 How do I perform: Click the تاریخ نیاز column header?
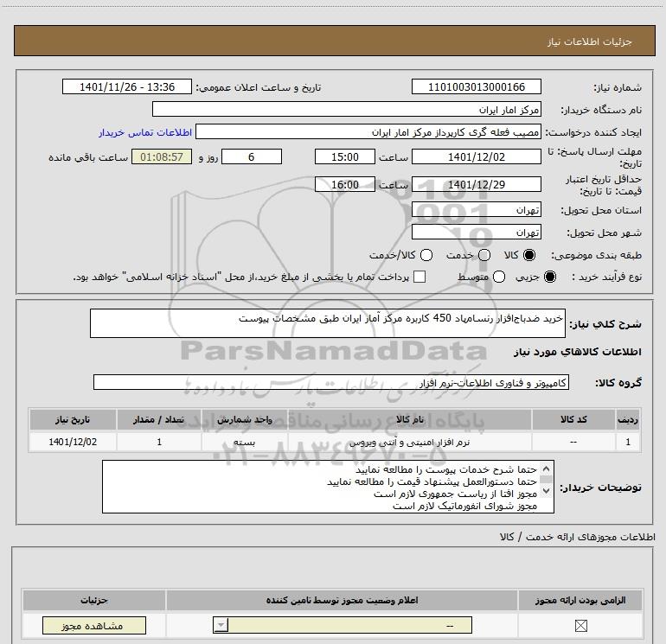tap(73, 419)
